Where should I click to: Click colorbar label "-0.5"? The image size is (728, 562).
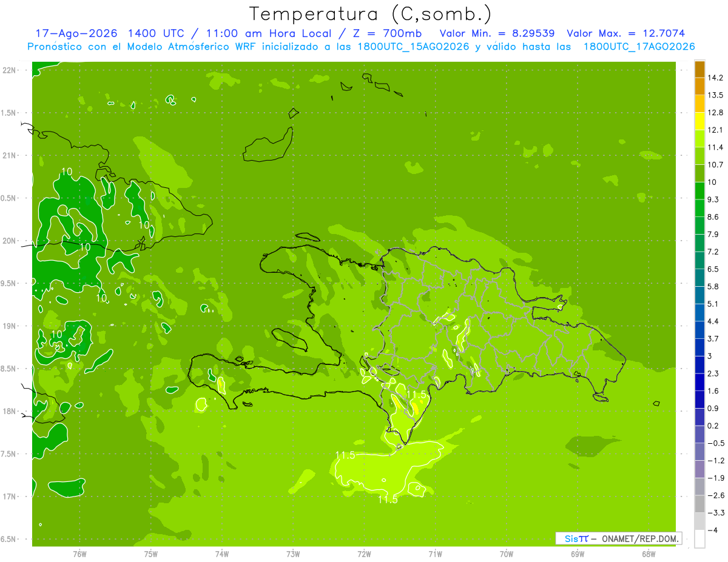point(716,444)
